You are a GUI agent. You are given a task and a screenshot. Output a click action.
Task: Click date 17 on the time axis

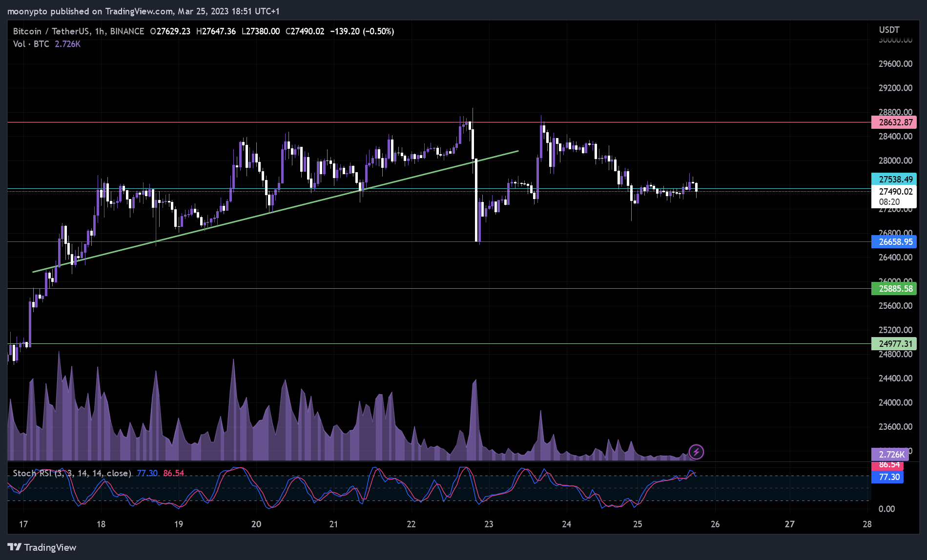point(23,524)
